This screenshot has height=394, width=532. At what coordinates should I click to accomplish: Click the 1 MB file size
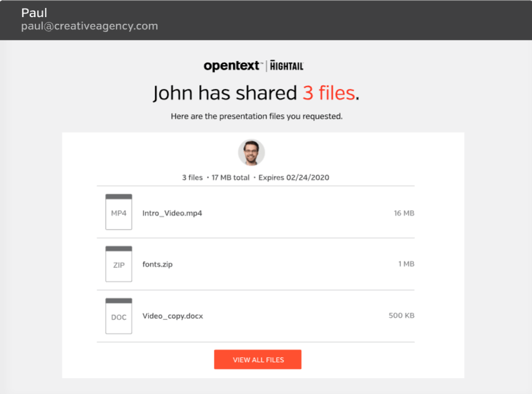pos(406,264)
